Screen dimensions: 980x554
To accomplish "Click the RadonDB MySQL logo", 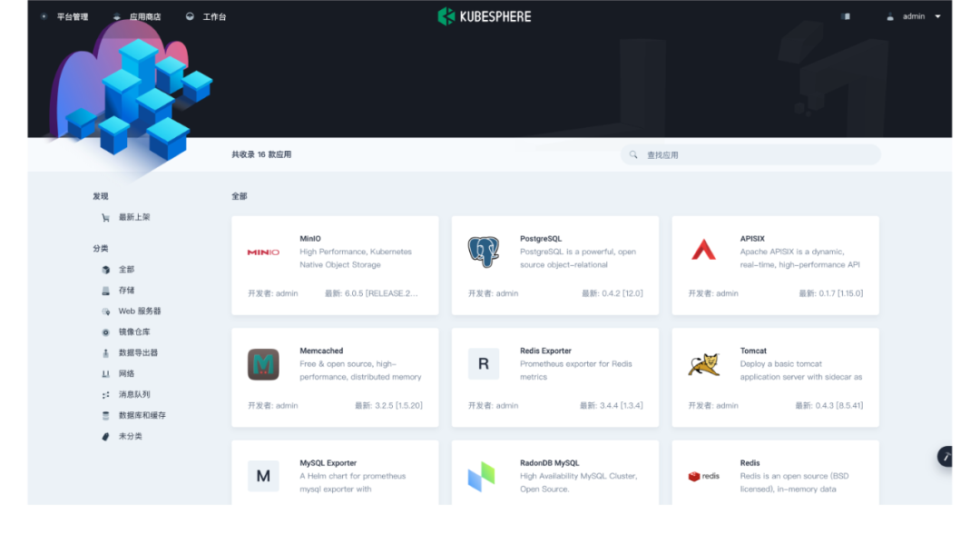I will [x=481, y=477].
